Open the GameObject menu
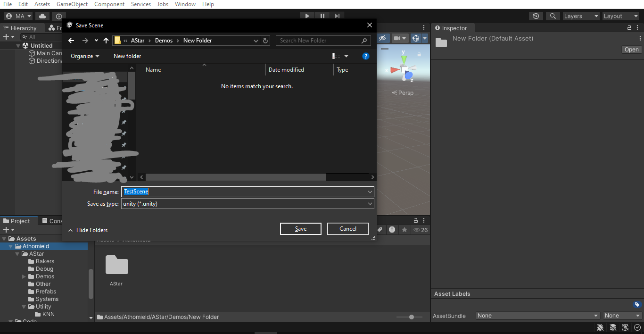Viewport: 644px width, 334px height. point(72,4)
